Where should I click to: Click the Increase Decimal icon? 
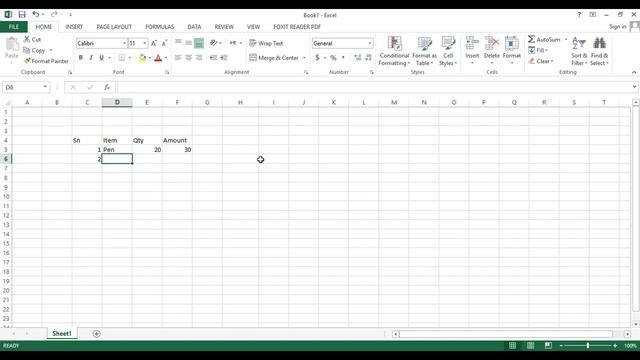(358, 58)
